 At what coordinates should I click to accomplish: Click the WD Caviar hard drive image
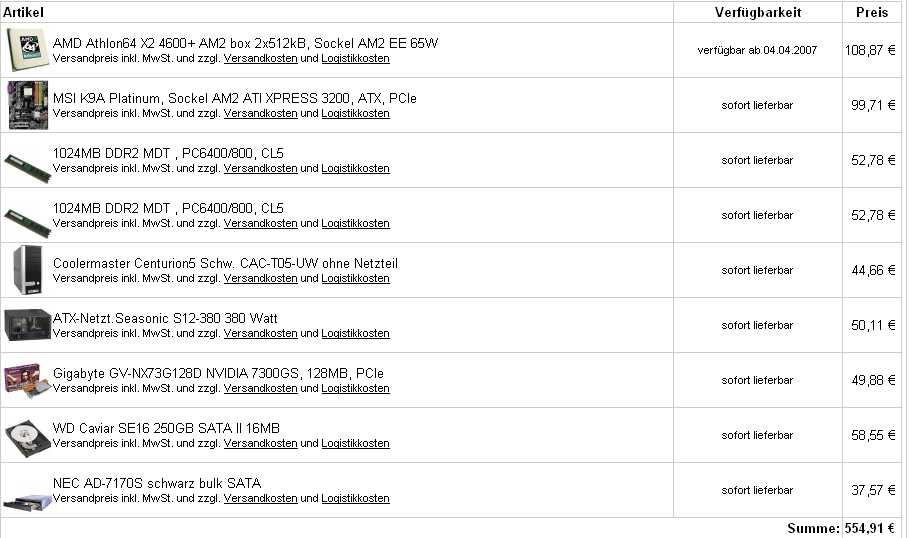(x=27, y=435)
